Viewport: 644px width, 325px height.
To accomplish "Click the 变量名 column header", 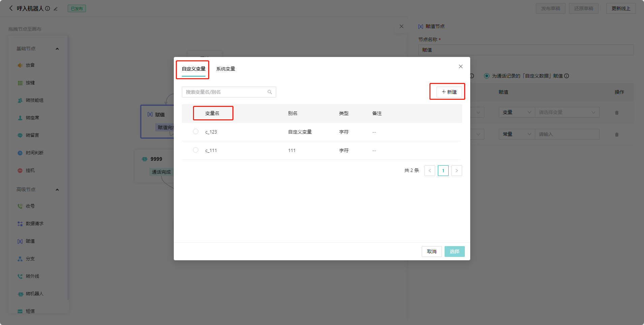I will tap(212, 113).
